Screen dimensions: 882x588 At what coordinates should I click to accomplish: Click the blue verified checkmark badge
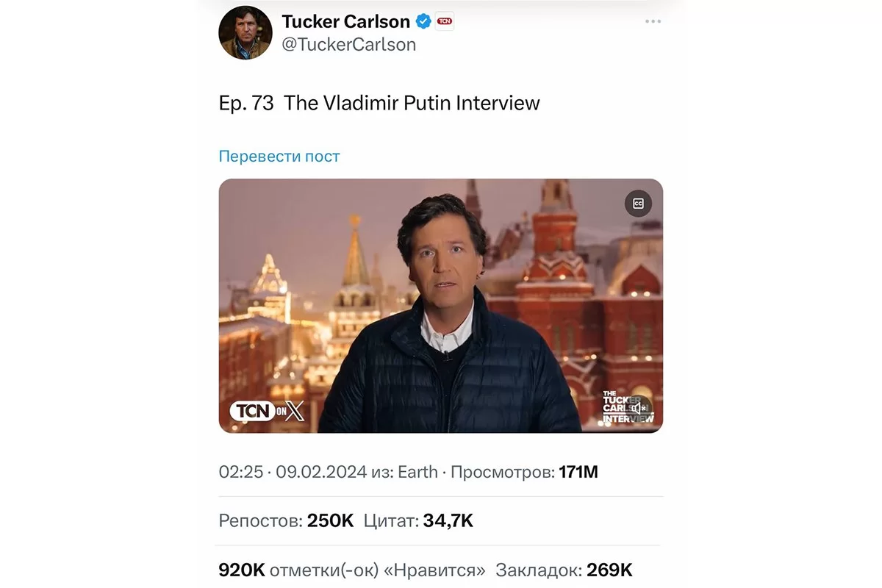423,21
